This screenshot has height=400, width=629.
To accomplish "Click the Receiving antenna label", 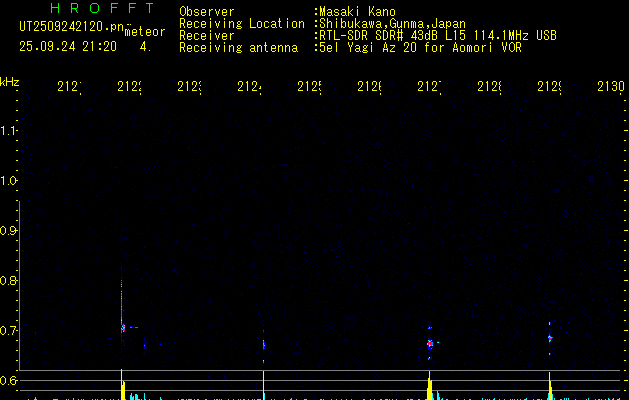I will (238, 48).
